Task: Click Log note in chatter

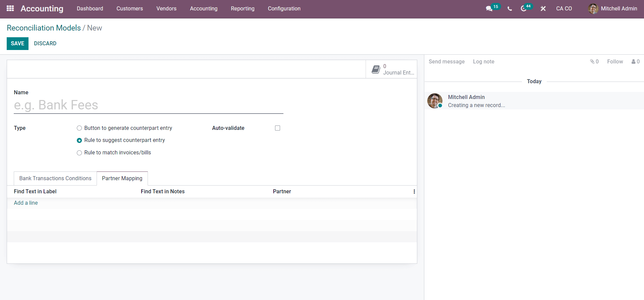Action: point(483,62)
